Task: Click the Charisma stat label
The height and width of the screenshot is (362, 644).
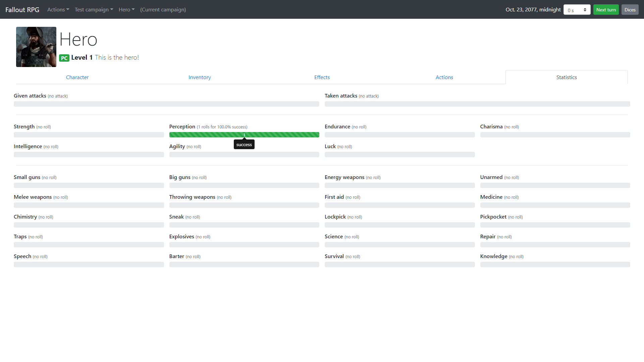Action: point(491,127)
